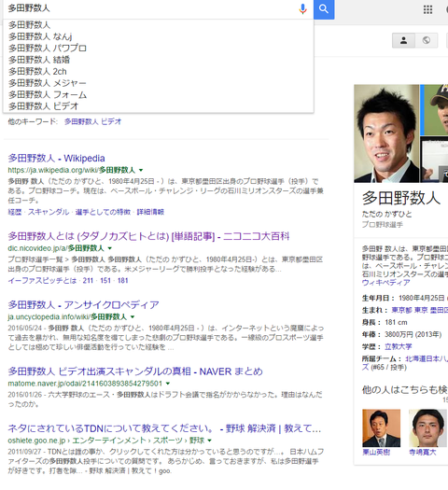Screen dimensions: 448x490
Task: Open the ニコニコ大百科 result title
Action: [148, 236]
